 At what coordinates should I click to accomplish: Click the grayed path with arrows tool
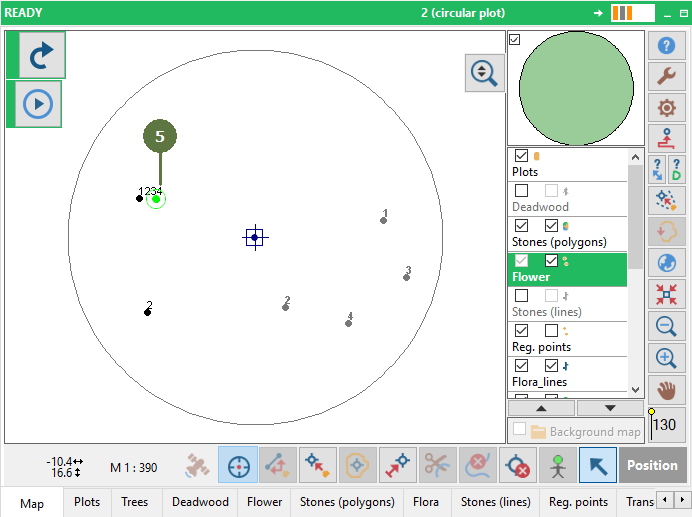point(278,465)
